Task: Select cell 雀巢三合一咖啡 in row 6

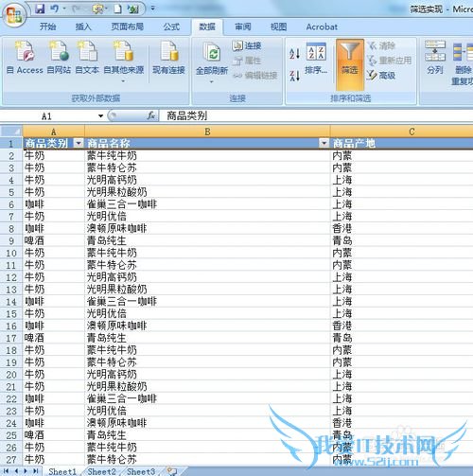Action: coord(207,204)
